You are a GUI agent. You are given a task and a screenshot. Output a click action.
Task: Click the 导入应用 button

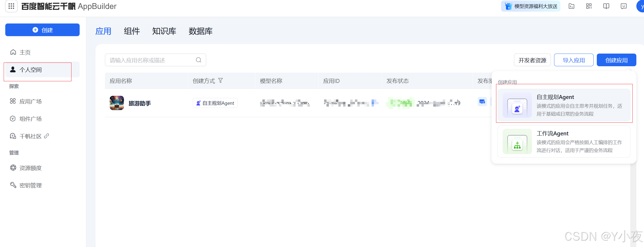(x=574, y=60)
